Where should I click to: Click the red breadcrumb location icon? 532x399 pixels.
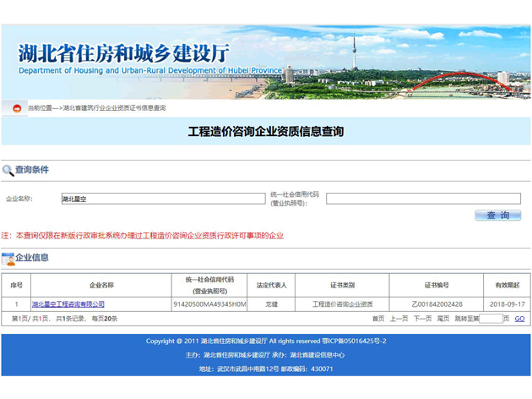pyautogui.click(x=16, y=108)
